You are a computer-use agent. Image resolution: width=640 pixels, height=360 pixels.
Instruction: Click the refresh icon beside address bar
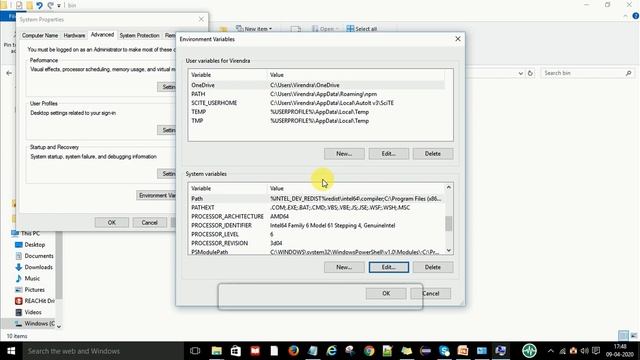(x=530, y=73)
